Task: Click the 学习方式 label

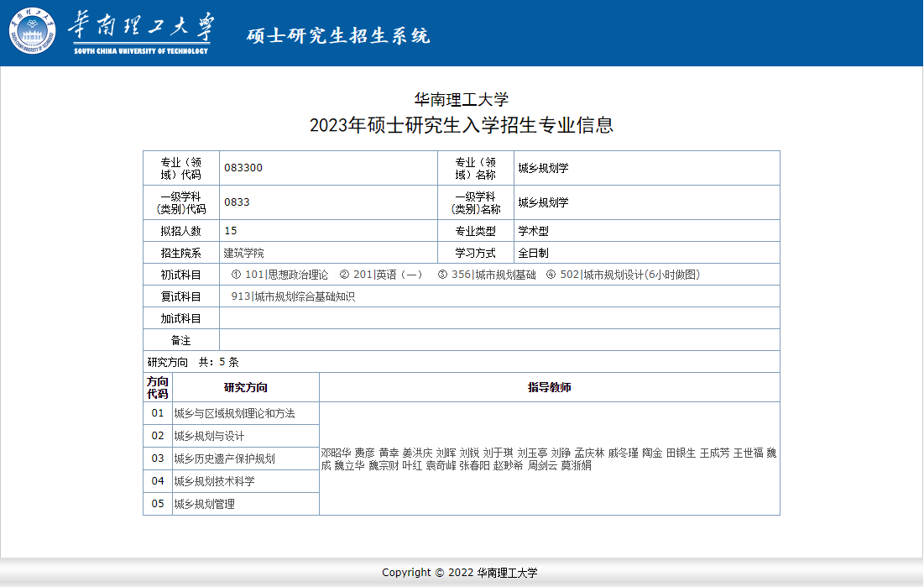Action: coord(476,253)
